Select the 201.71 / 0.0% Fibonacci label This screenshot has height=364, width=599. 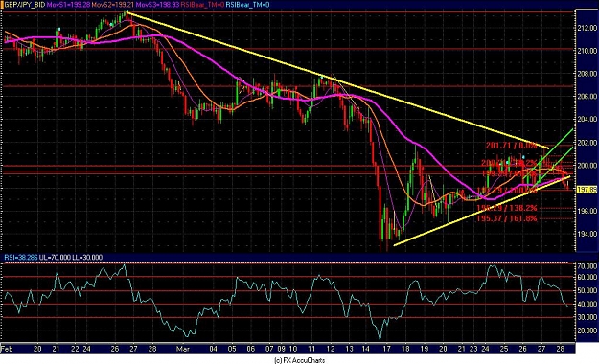click(x=511, y=146)
